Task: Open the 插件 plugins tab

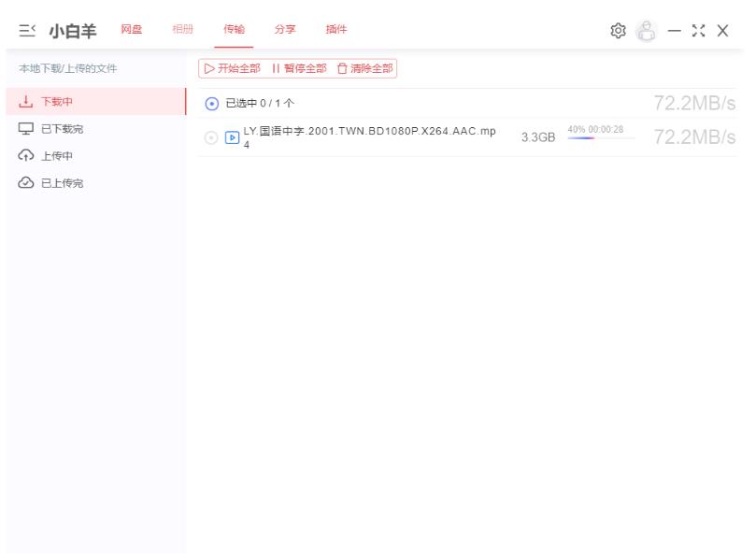Action: [335, 30]
